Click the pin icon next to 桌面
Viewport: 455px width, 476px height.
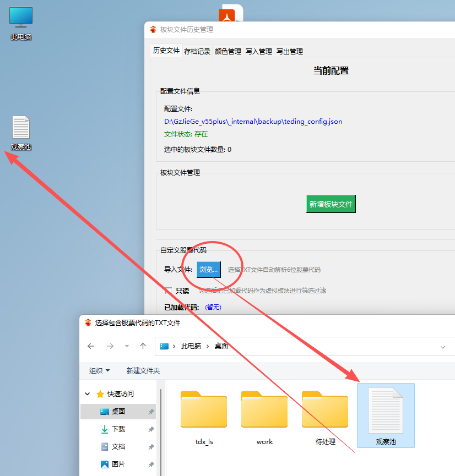pyautogui.click(x=151, y=412)
